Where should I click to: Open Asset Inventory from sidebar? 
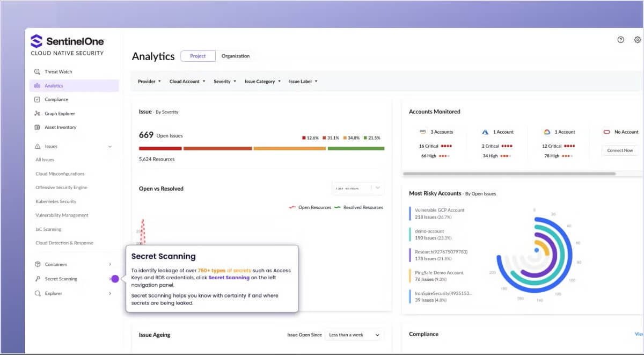[74, 127]
